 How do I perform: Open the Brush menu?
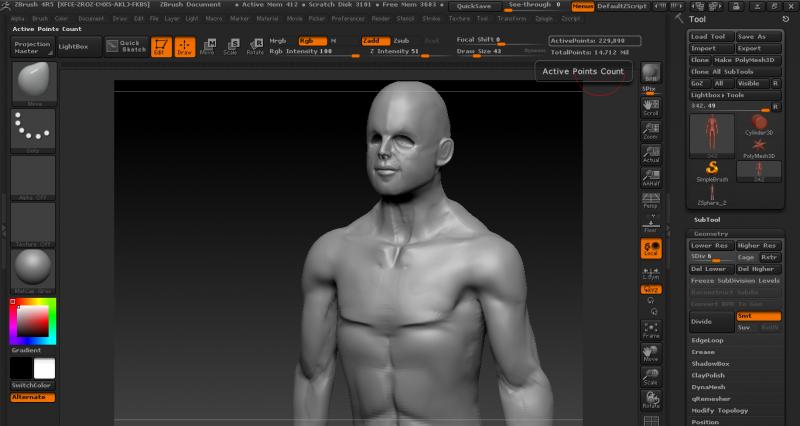click(x=40, y=18)
